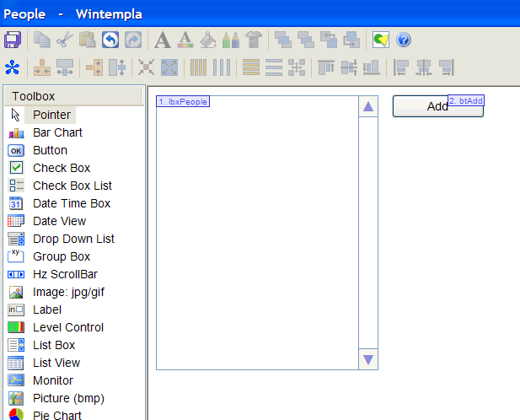Image resolution: width=520 pixels, height=420 pixels.
Task: Pick Bar Chart from the Toolbox
Action: point(57,132)
